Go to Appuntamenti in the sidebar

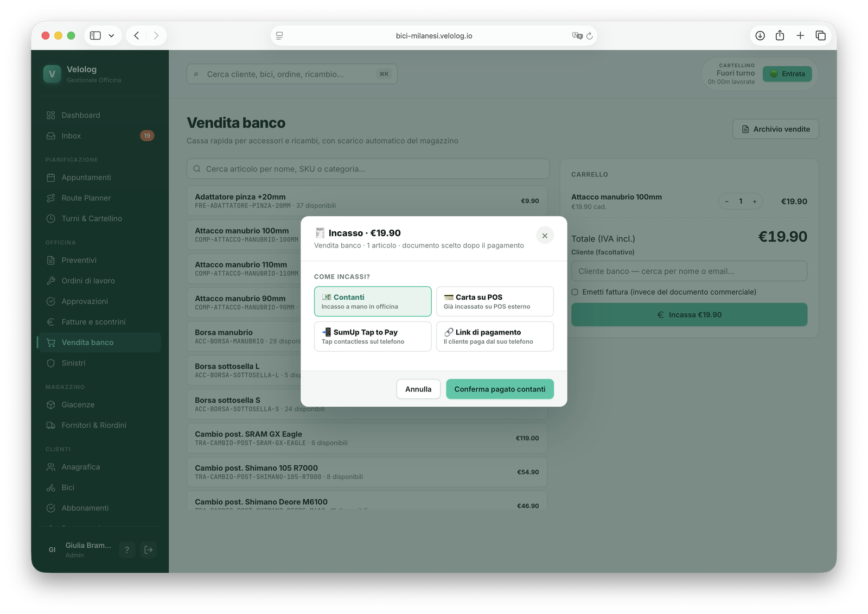pos(99,178)
